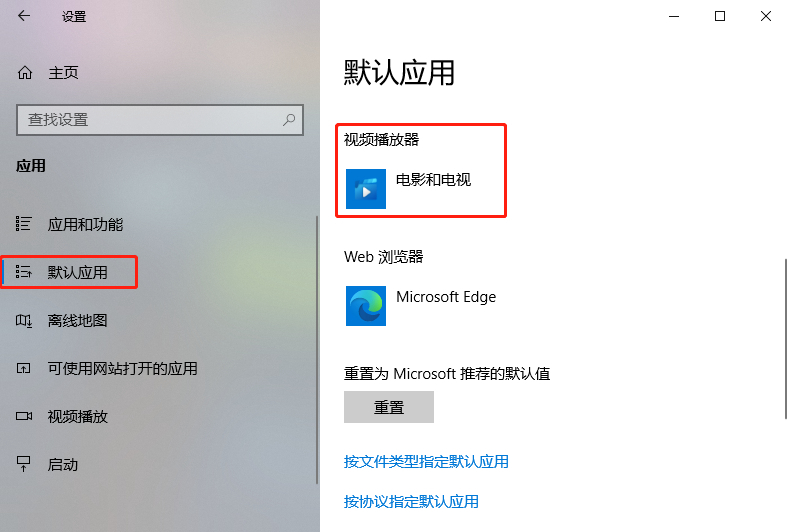Click the 启动 startup icon
789x532 pixels.
point(23,464)
